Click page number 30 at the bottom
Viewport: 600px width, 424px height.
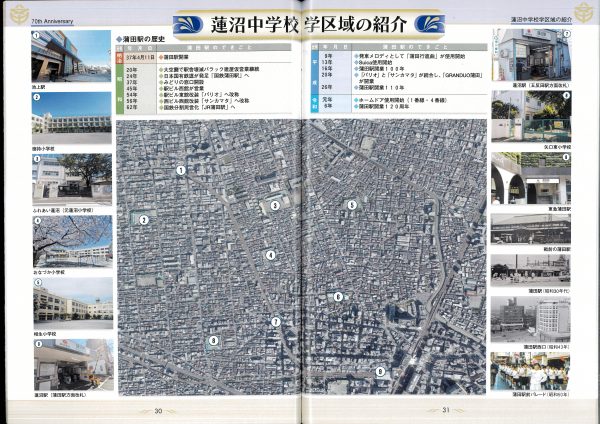pos(158,411)
